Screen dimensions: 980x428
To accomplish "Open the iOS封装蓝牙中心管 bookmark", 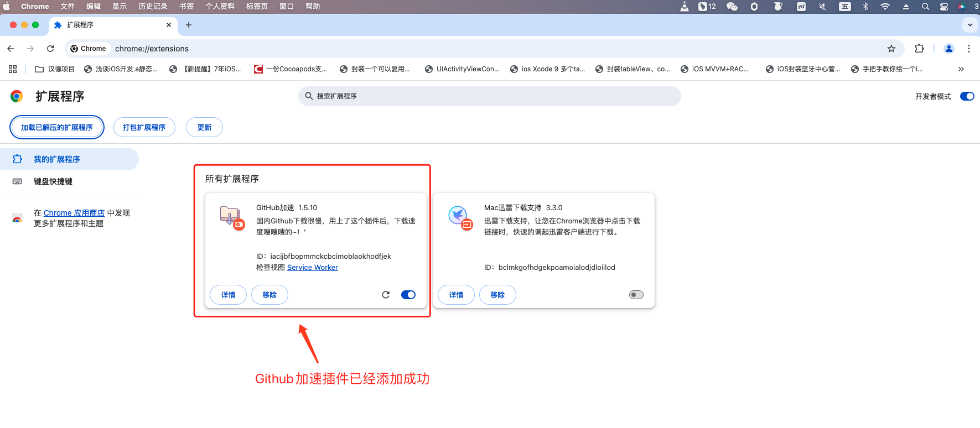I will [803, 69].
